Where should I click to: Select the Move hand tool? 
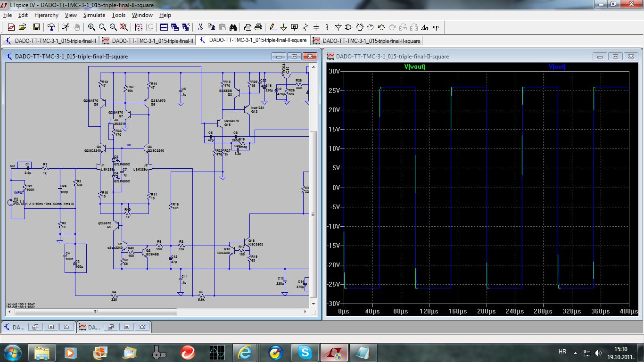360,27
